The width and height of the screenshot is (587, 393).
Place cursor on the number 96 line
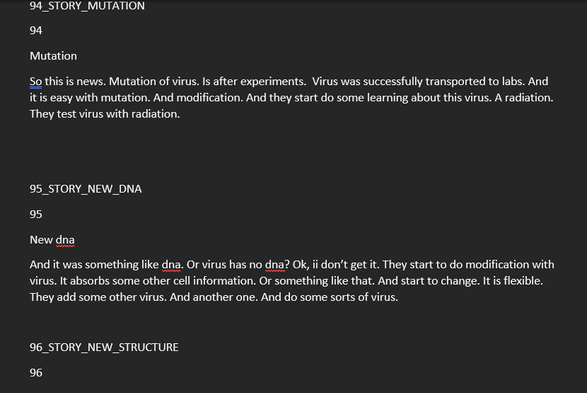pos(36,373)
